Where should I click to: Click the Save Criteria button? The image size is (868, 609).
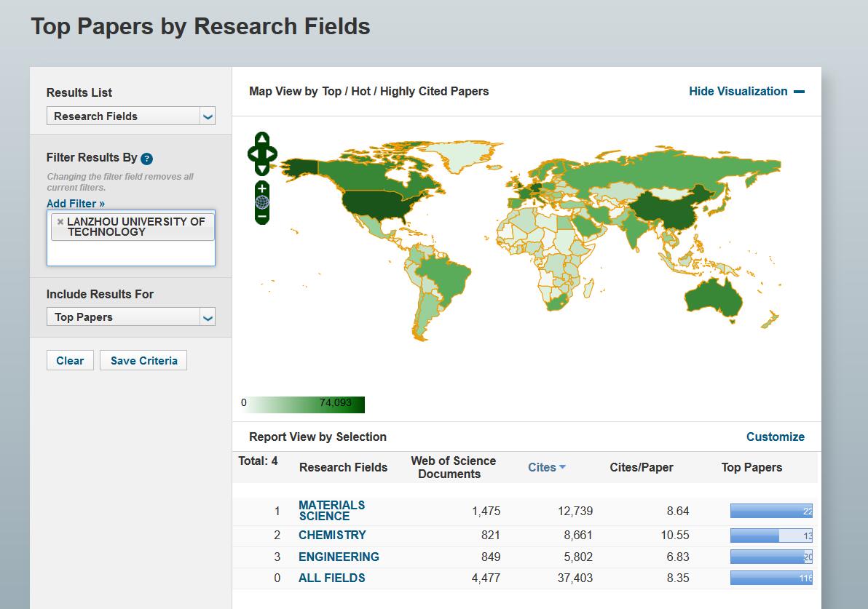point(143,361)
